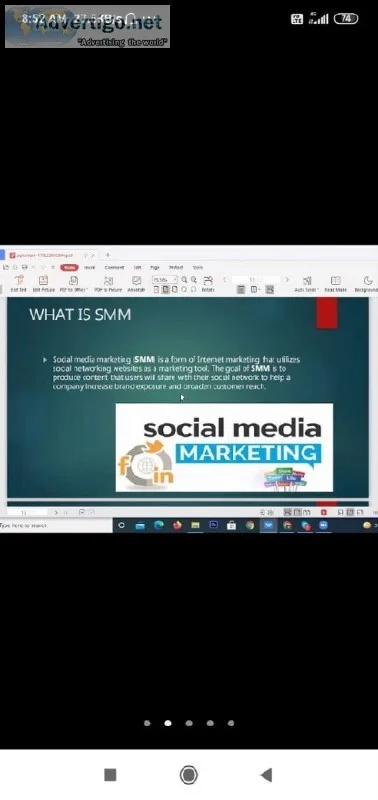Open the Tools ribbon tab
Screen dimensions: 378x800
198,267
